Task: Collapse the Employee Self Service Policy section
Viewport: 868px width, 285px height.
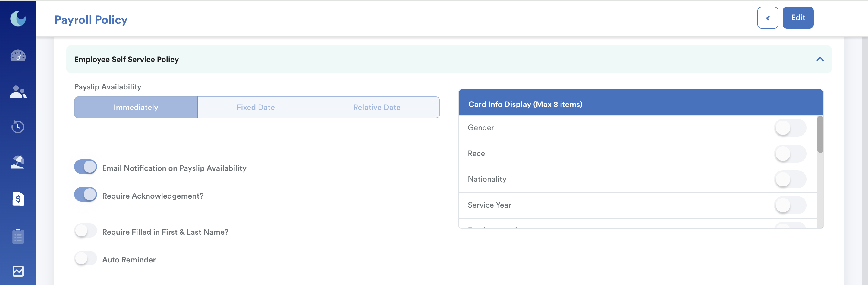Action: tap(820, 59)
